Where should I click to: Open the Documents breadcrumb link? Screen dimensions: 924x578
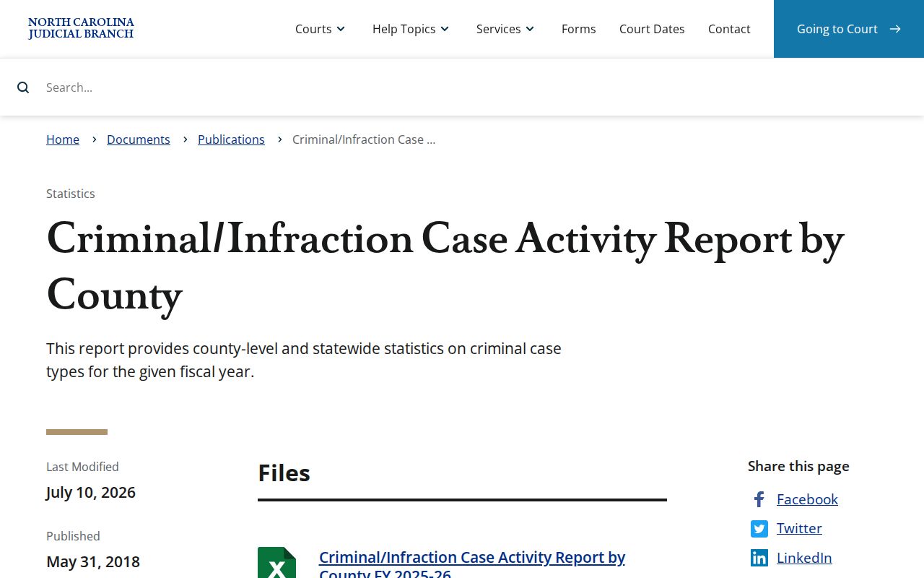[139, 139]
